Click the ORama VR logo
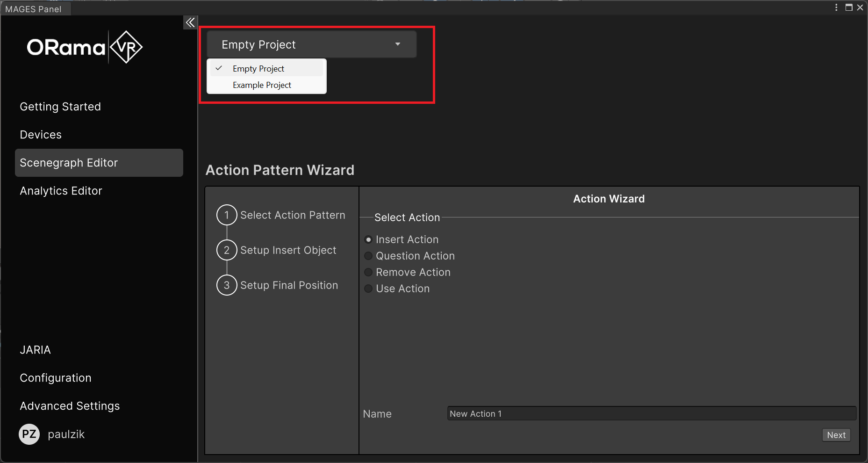The image size is (868, 463). [x=85, y=47]
